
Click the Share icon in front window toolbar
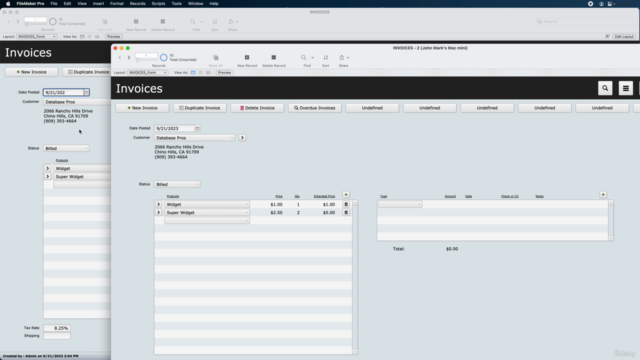[x=342, y=58]
